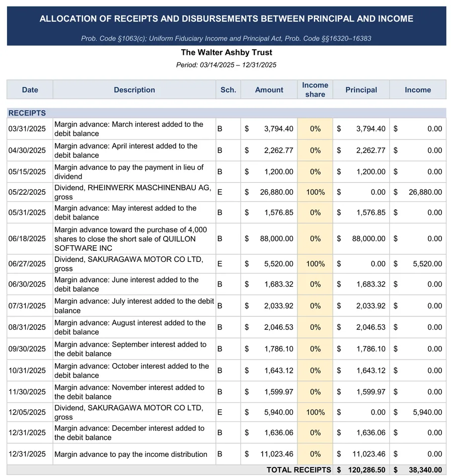Image resolution: width=453 pixels, height=476 pixels.
Task: Click the payment in lieu of dividend description
Action: point(129,172)
